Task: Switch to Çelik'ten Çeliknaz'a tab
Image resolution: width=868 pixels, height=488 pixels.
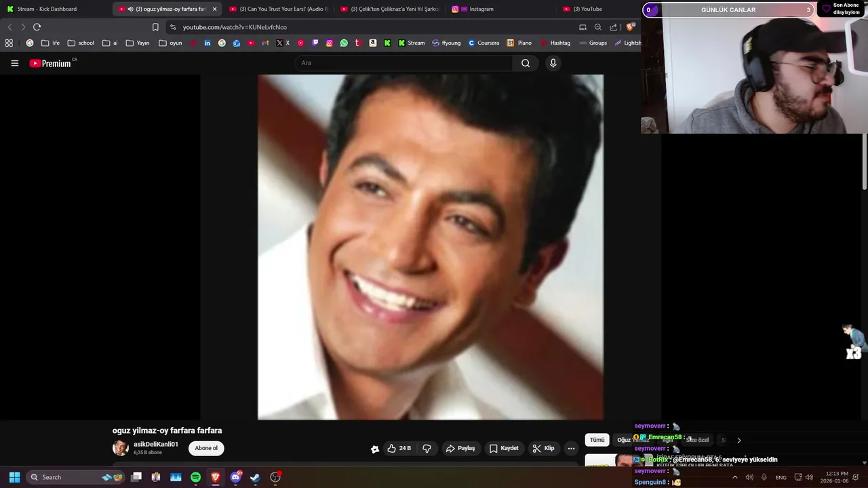Action: (x=389, y=9)
